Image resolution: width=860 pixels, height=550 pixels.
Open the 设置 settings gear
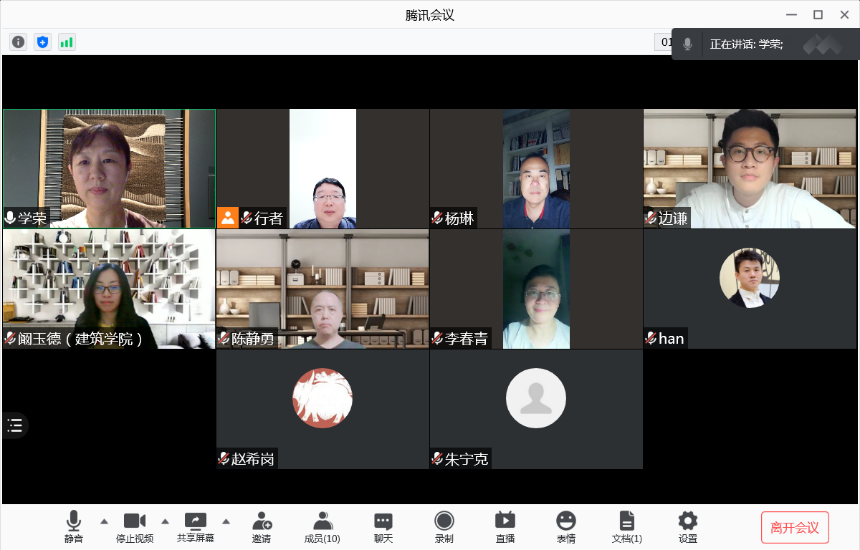(x=688, y=527)
